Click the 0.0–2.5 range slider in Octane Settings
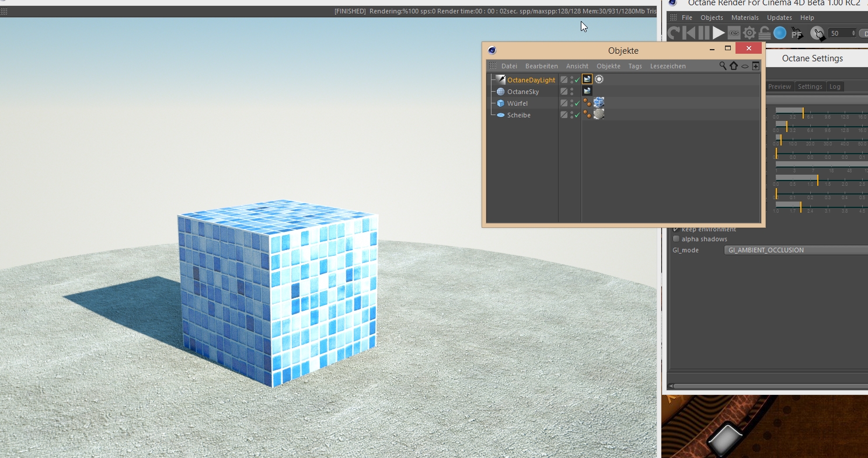The image size is (868, 458). coord(821,180)
